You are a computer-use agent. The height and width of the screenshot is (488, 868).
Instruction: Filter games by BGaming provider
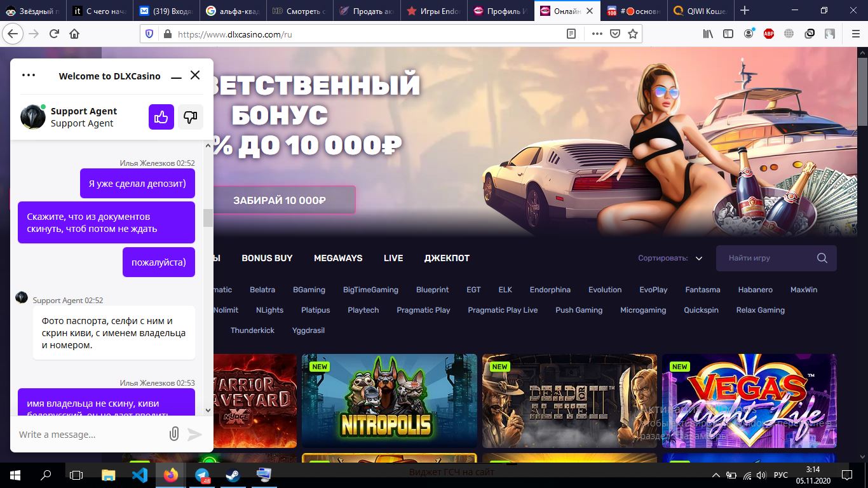click(309, 290)
